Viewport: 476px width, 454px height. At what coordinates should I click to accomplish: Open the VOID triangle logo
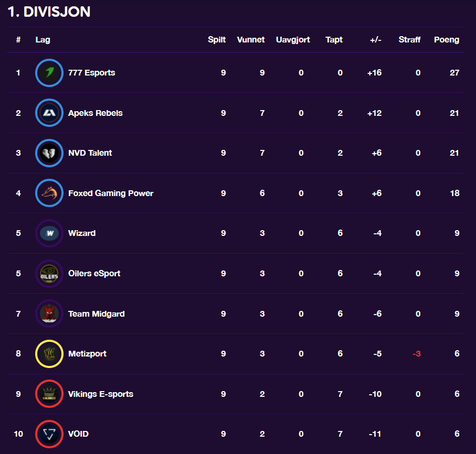pyautogui.click(x=49, y=434)
